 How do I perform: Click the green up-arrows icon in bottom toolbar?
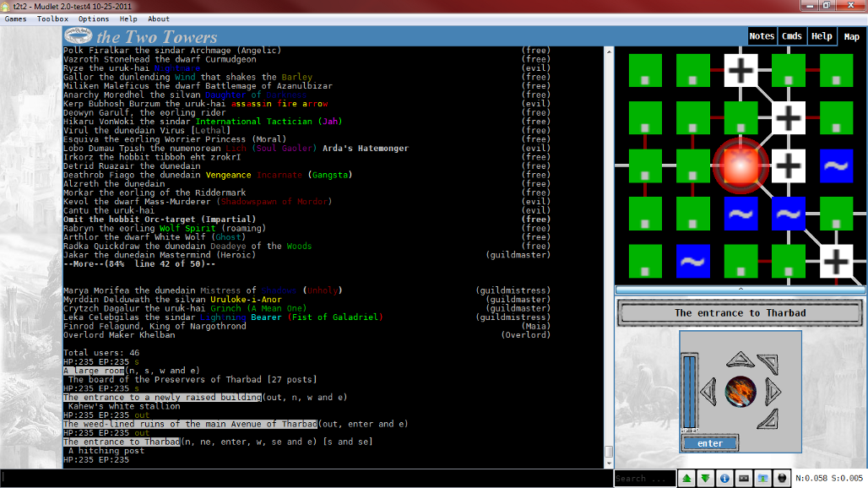click(686, 478)
